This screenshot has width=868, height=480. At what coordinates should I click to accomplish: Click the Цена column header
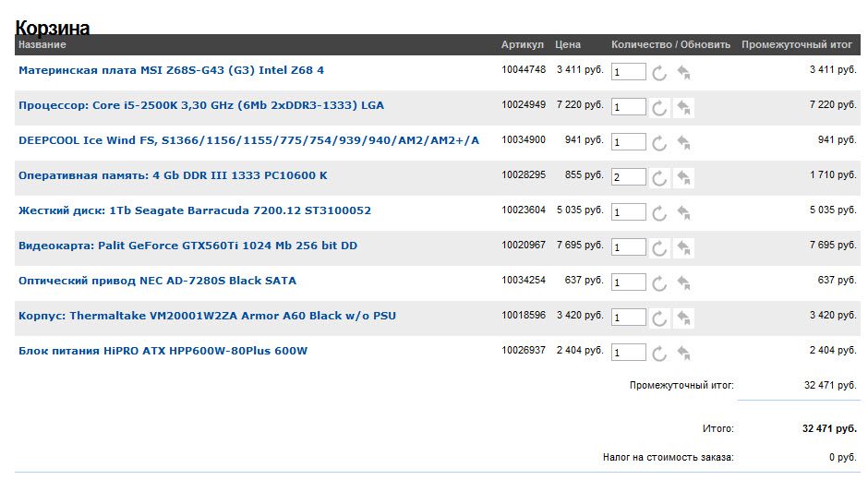568,45
